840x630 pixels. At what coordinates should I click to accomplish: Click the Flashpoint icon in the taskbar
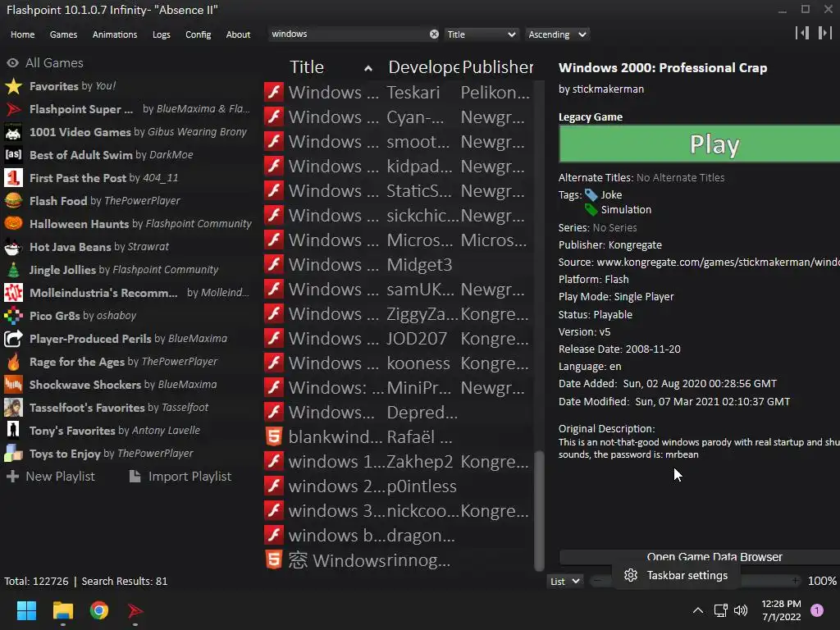click(x=135, y=610)
